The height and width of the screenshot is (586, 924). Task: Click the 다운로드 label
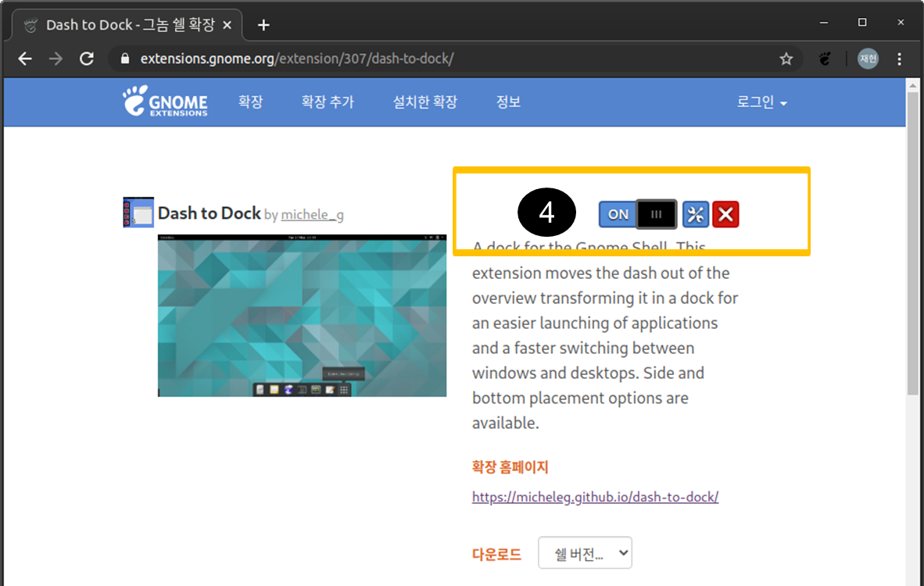(496, 554)
